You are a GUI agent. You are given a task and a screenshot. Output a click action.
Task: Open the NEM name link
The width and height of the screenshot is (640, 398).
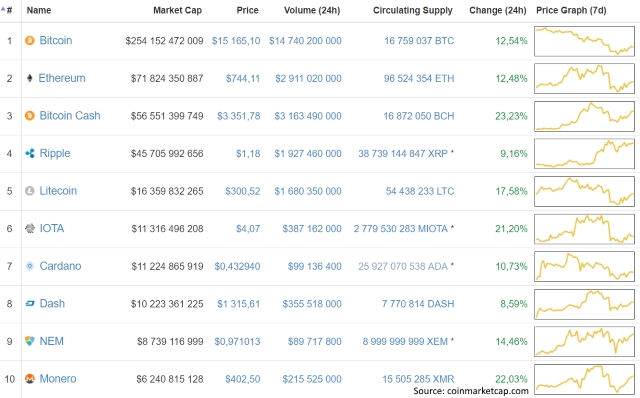click(x=51, y=341)
